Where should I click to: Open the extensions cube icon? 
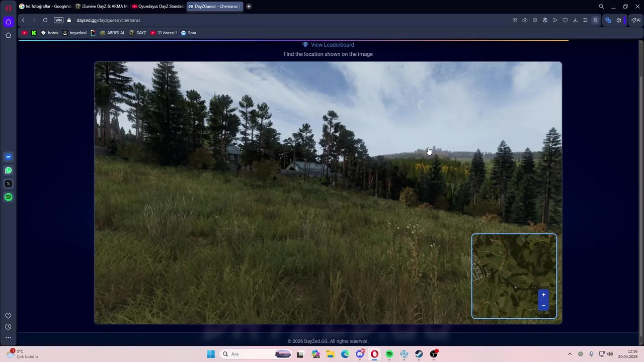tap(619, 20)
